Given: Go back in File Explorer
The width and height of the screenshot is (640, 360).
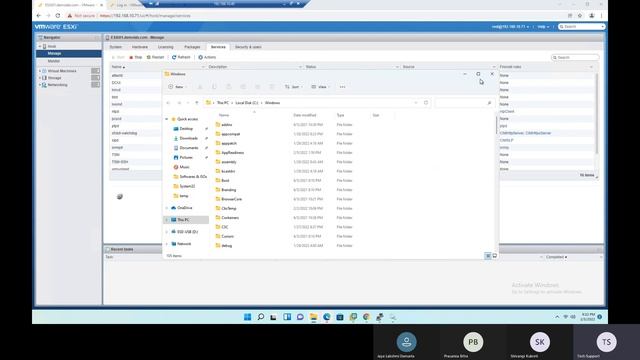Looking at the screenshot, I should 168,103.
